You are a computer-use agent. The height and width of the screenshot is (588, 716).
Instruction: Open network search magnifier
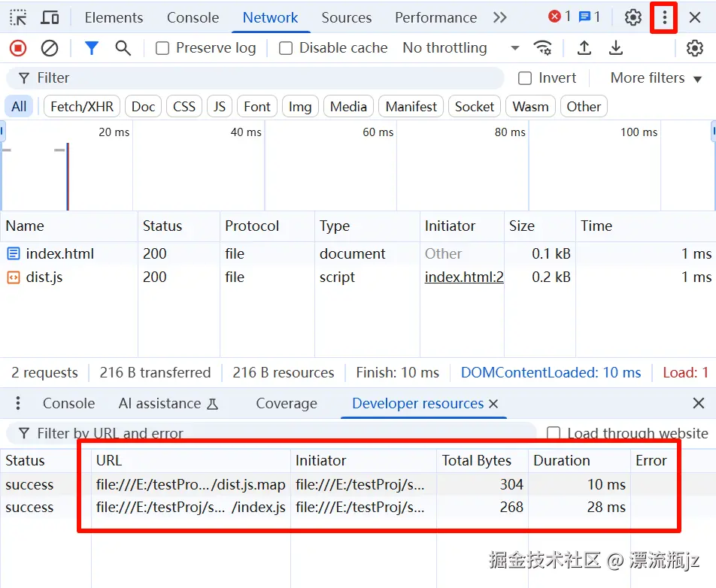[x=123, y=48]
